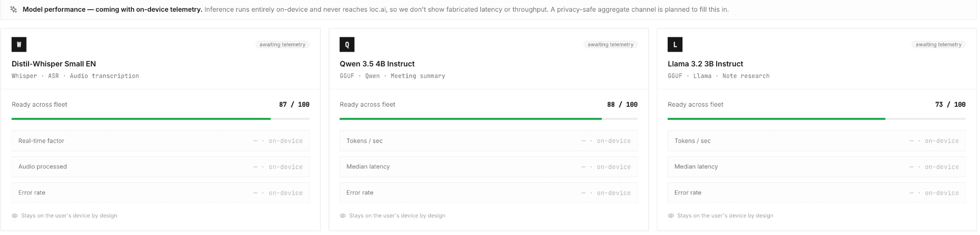Click Distil-Whisper fleet readiness progress bar
This screenshot has height=235, width=980.
point(160,119)
